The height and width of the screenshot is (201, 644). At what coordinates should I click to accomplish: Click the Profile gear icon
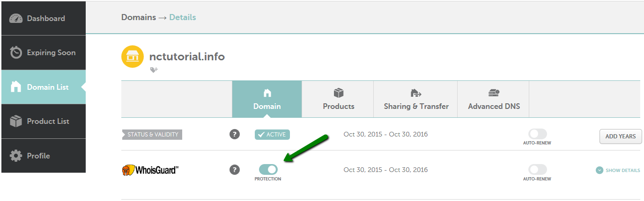click(16, 156)
